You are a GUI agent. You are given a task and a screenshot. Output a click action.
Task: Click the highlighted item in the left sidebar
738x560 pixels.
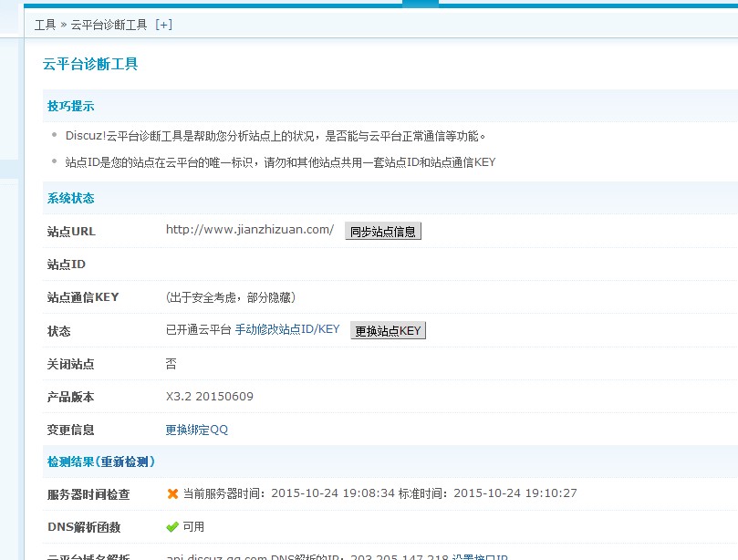(9, 169)
